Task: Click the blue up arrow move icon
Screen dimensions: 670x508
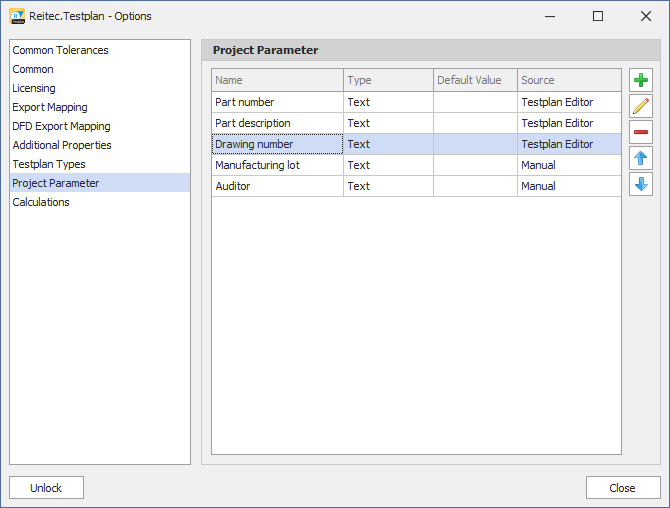Action: 641,158
